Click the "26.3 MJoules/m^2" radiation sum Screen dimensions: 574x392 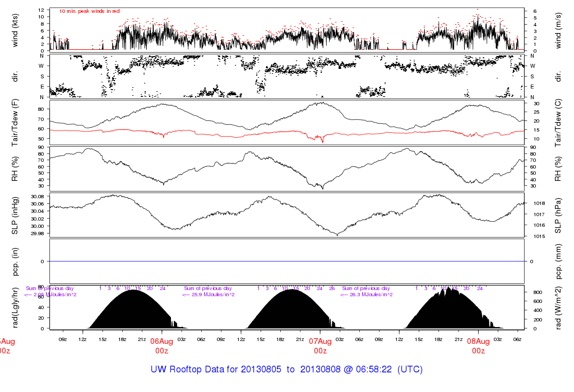(x=371, y=295)
